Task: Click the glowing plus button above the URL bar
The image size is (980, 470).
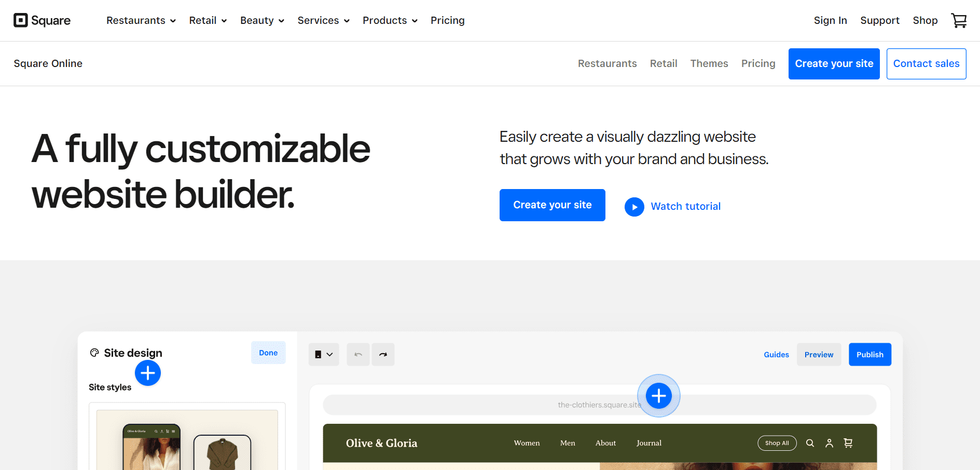Action: (x=659, y=396)
